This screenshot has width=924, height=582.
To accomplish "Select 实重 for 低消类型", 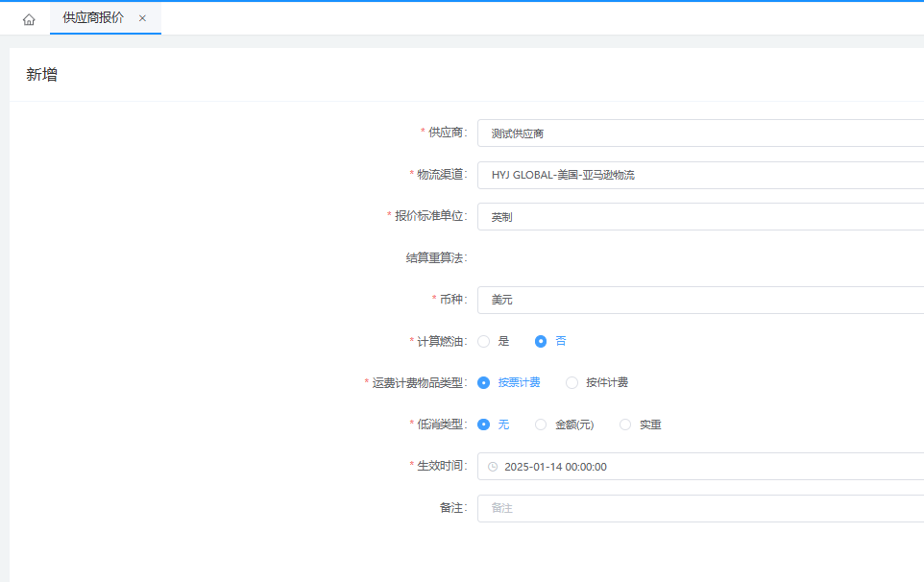I will click(625, 424).
